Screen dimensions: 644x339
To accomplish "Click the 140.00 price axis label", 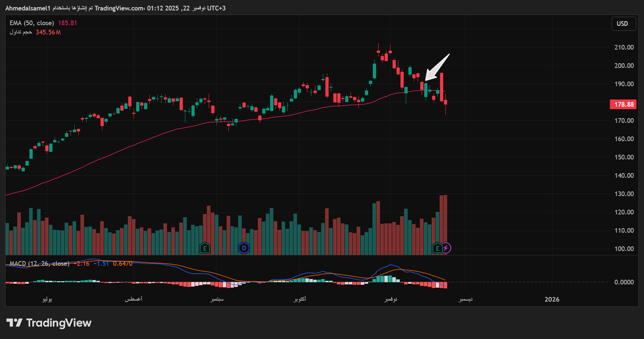I will tap(623, 175).
